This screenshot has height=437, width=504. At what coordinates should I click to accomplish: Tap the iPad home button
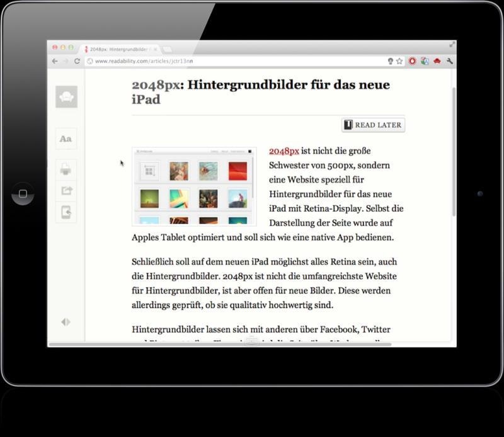[23, 193]
